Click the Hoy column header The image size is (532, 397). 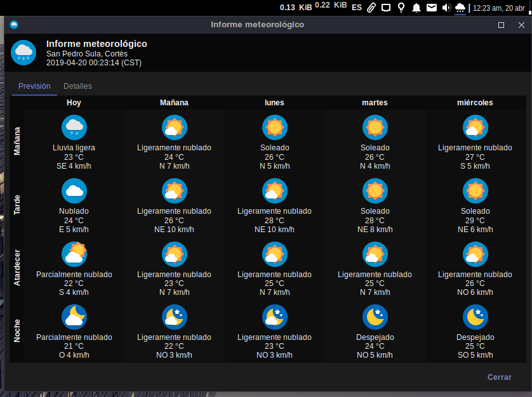pos(74,103)
